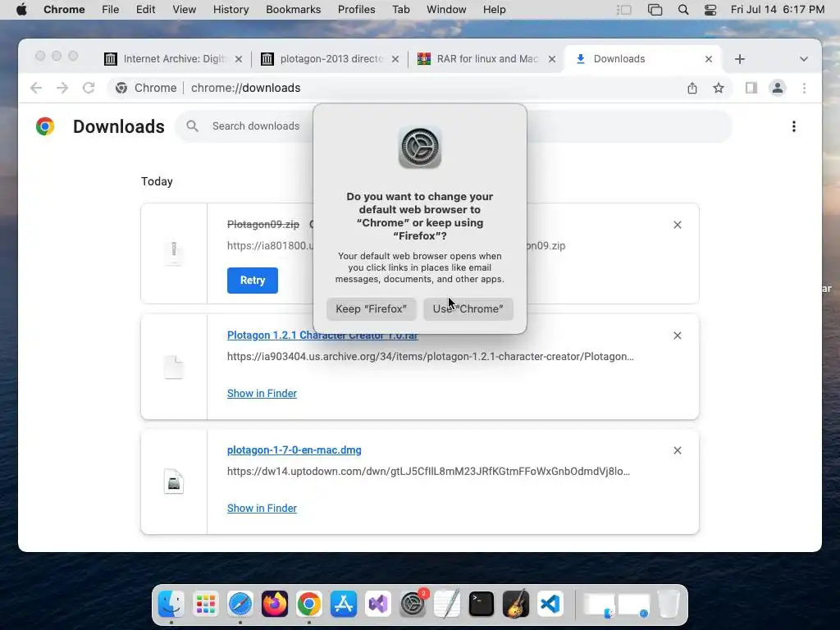Viewport: 840px width, 630px height.
Task: Expand the tab search chevron
Action: coord(804,59)
